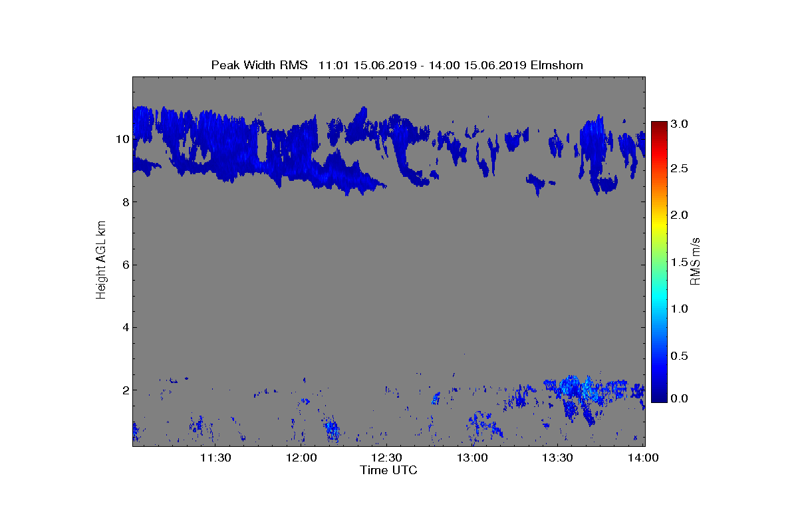
Task: Click the 12:00 time tick label
Action: click(301, 458)
